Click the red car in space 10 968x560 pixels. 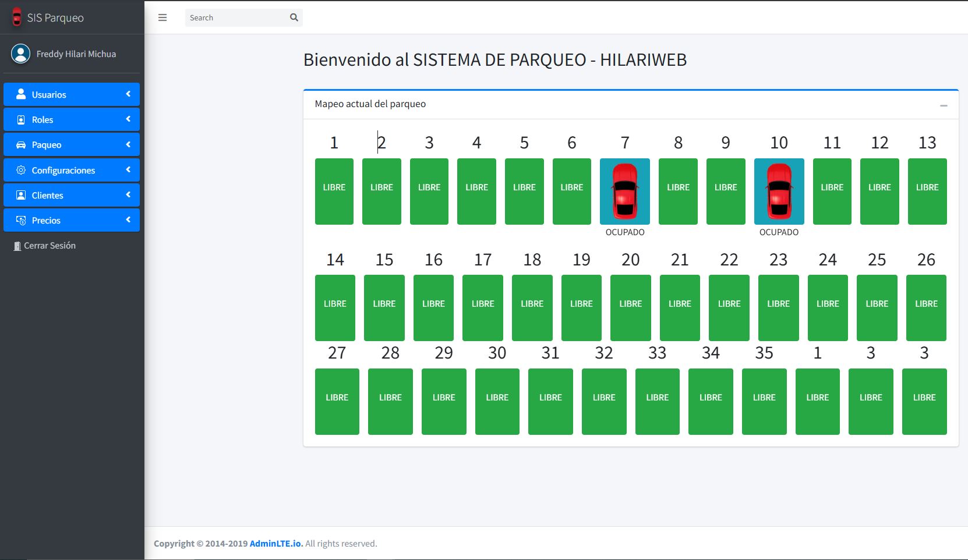tap(779, 191)
